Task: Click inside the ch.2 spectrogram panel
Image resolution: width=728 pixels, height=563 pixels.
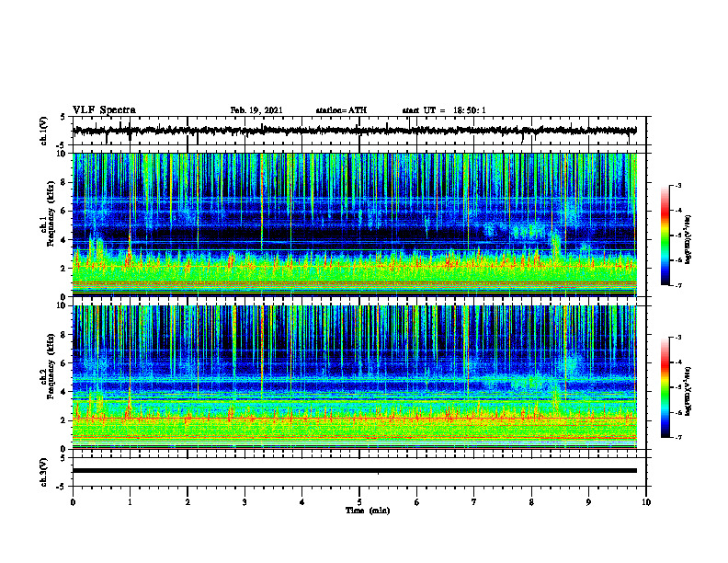Action: coord(354,377)
